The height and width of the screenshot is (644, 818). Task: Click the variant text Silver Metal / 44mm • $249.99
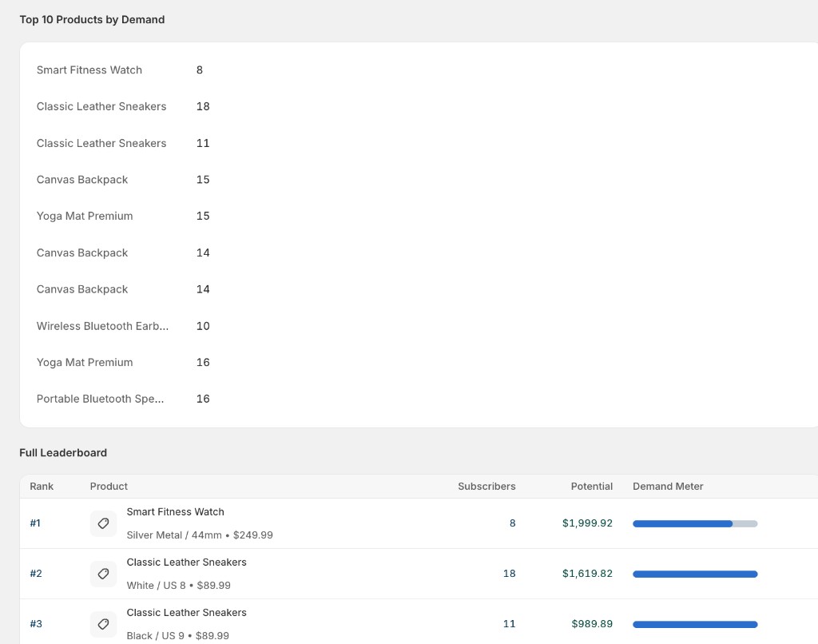[x=200, y=535]
